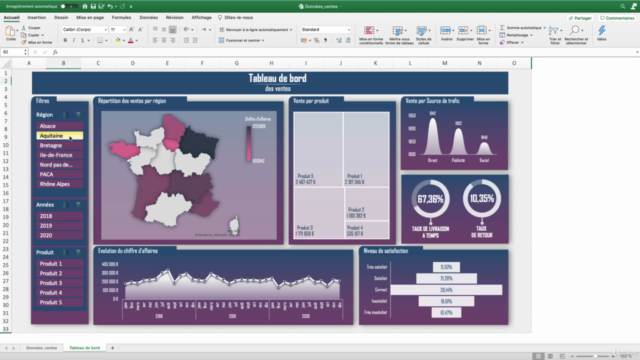Align text right in cell
The height and width of the screenshot is (360, 640).
173,40
